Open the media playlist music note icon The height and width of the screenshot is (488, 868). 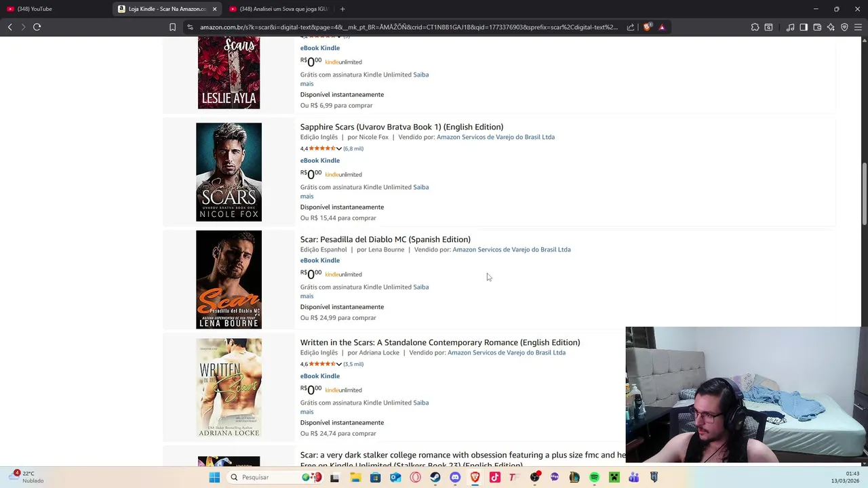[x=790, y=27]
